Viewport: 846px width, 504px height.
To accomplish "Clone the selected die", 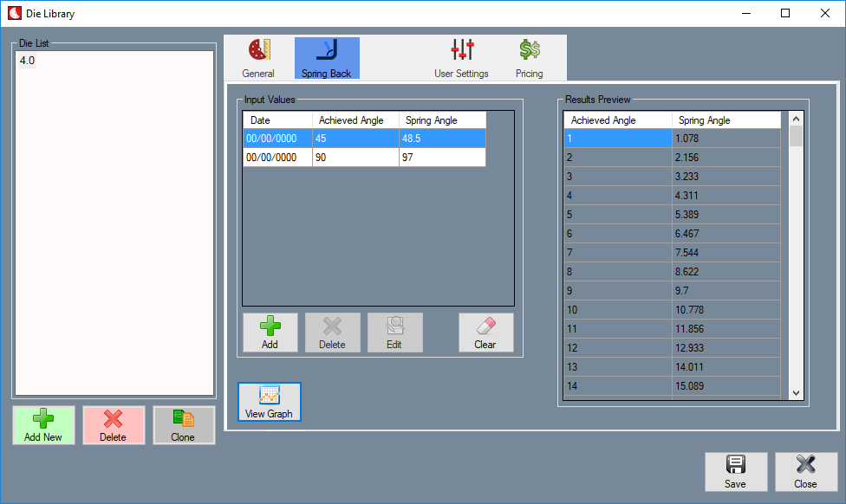I will [184, 425].
